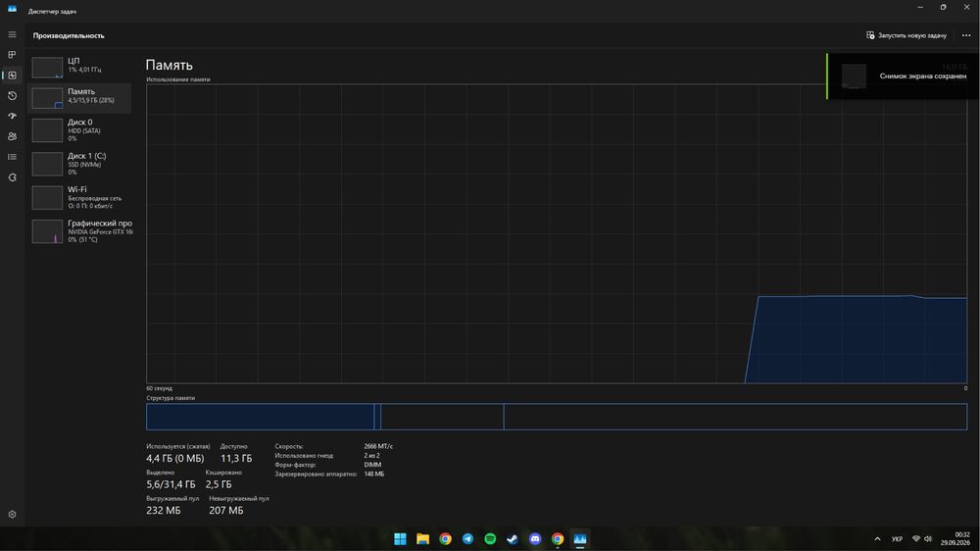
Task: Open first Chrome icon beside File Explorer
Action: [x=445, y=538]
